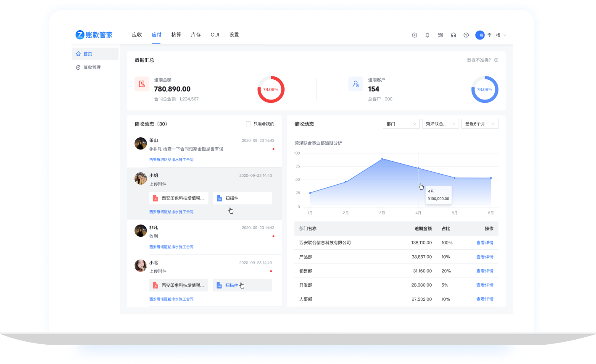The height and width of the screenshot is (364, 596).
Task: Open the 菏泽联合 dropdown filter
Action: [440, 124]
